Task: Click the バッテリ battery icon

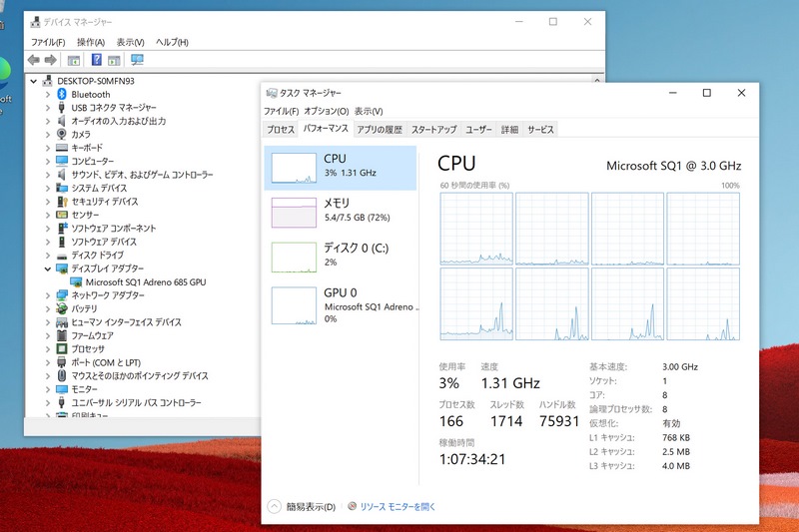Action: click(x=62, y=308)
